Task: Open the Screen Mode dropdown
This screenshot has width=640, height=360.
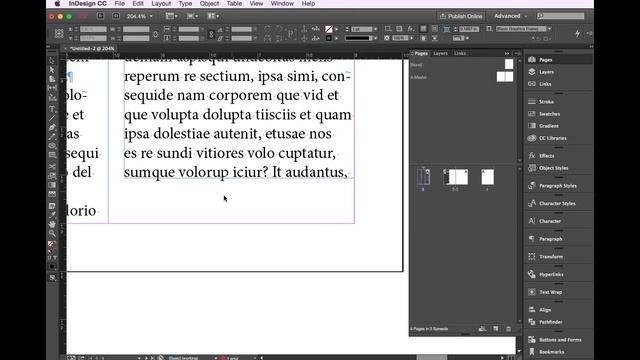Action: [192, 16]
